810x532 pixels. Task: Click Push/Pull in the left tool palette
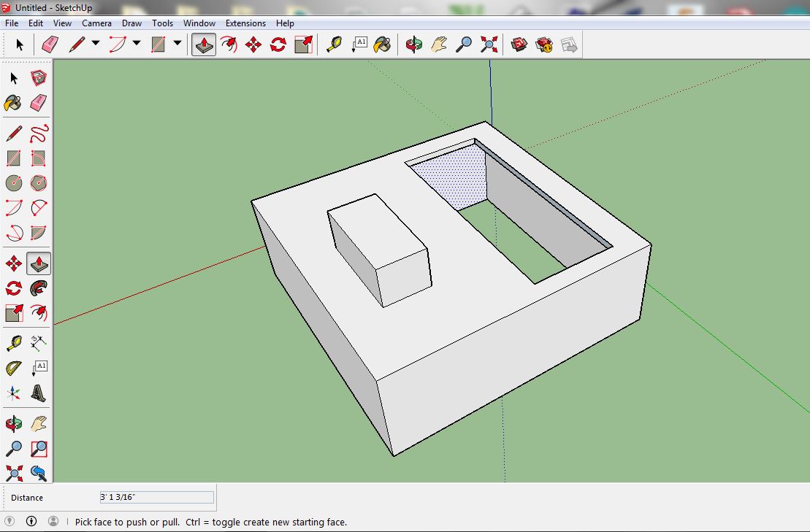39,263
